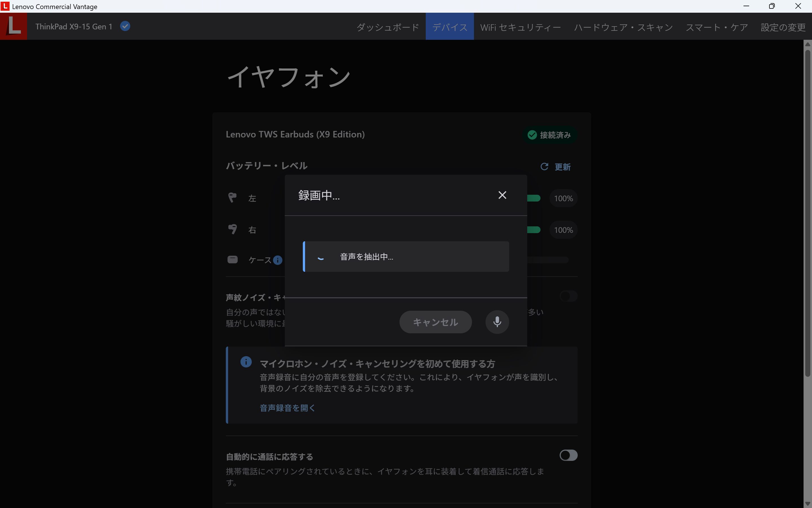Click the Lenovo Vantage title bar app icon
Screen dimensions: 812x508
click(x=5, y=6)
